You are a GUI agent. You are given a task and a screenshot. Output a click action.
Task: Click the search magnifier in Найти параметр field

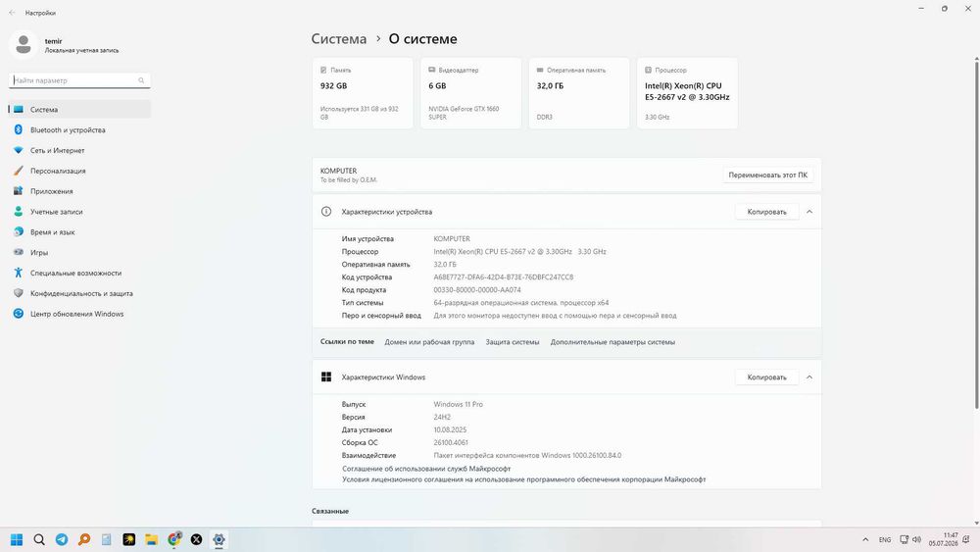pyautogui.click(x=141, y=80)
